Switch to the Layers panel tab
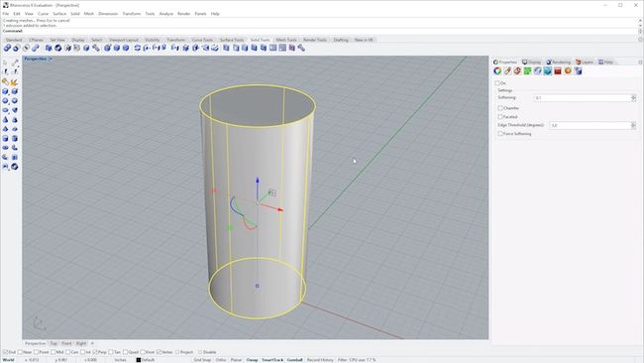The height and width of the screenshot is (363, 644). pyautogui.click(x=585, y=62)
